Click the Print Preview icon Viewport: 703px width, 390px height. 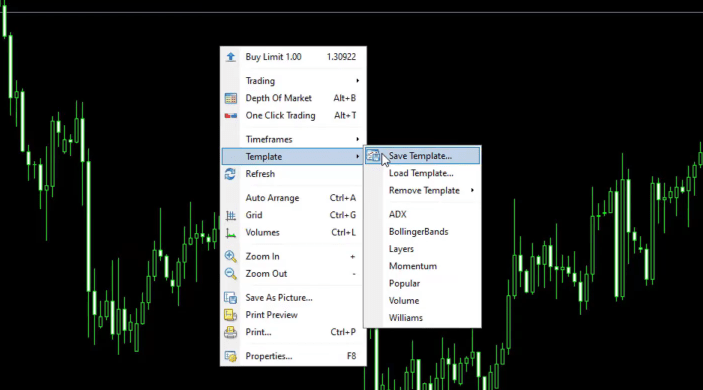coord(230,315)
